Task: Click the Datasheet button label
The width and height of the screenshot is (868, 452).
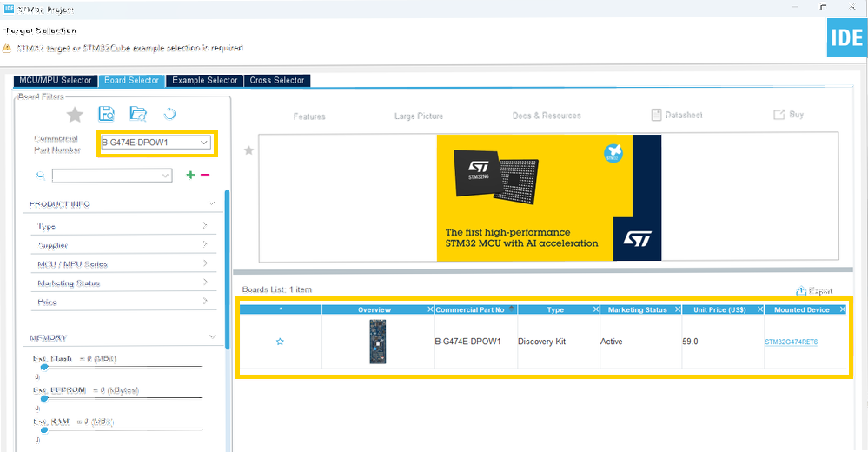Action: 684,115
